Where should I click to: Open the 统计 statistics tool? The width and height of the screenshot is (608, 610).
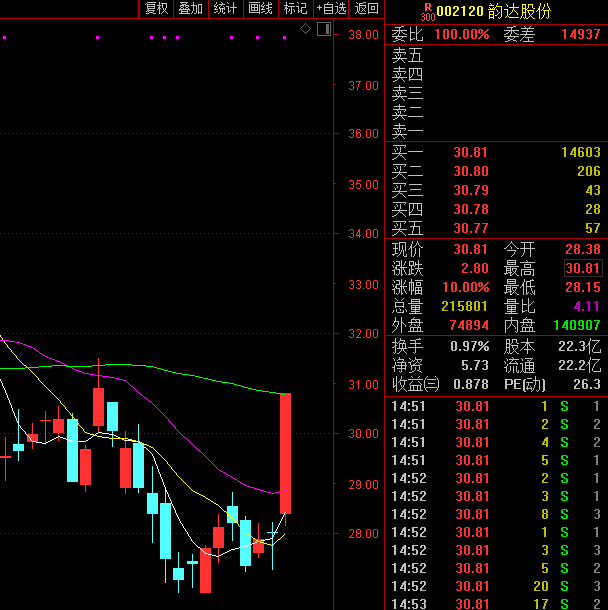click(226, 9)
